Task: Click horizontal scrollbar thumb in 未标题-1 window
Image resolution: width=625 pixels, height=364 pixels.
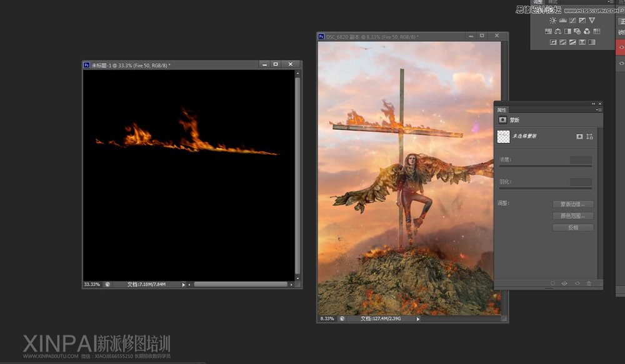Action: click(241, 284)
